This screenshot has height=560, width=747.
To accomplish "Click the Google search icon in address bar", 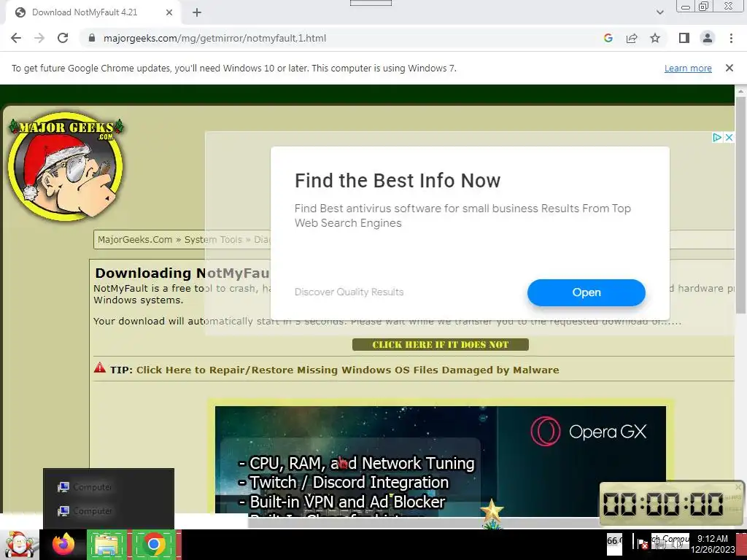I will [608, 38].
